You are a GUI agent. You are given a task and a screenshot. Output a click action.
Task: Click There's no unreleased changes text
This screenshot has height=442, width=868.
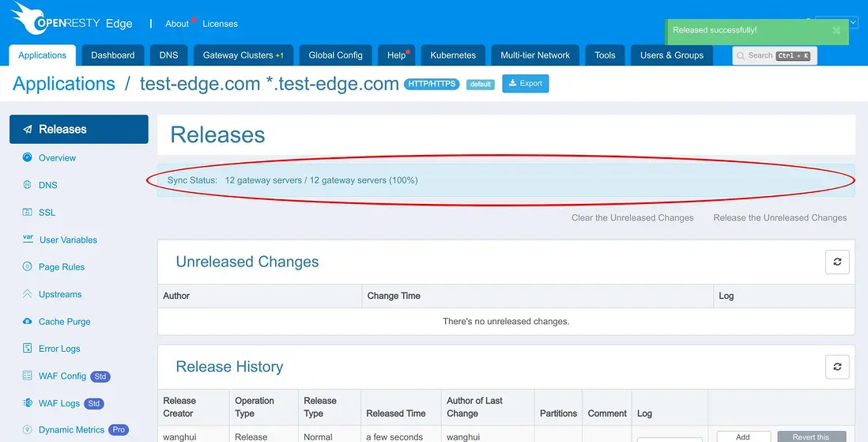(x=506, y=321)
